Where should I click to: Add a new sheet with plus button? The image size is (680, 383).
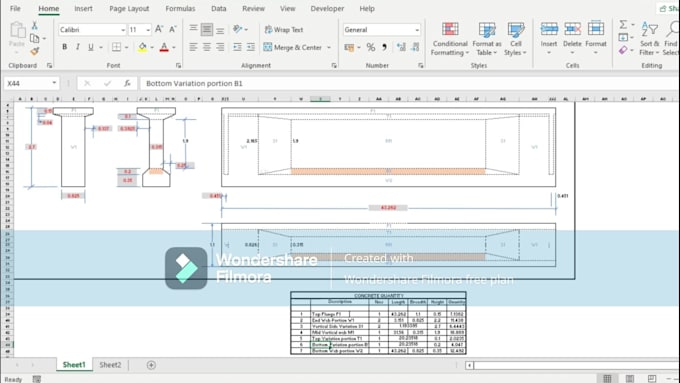(151, 365)
